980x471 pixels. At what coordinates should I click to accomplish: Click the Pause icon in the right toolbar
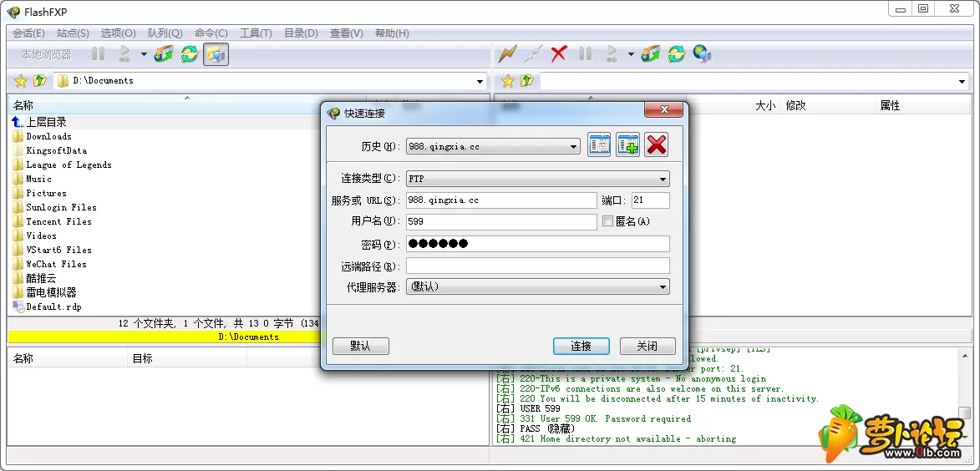(x=585, y=54)
